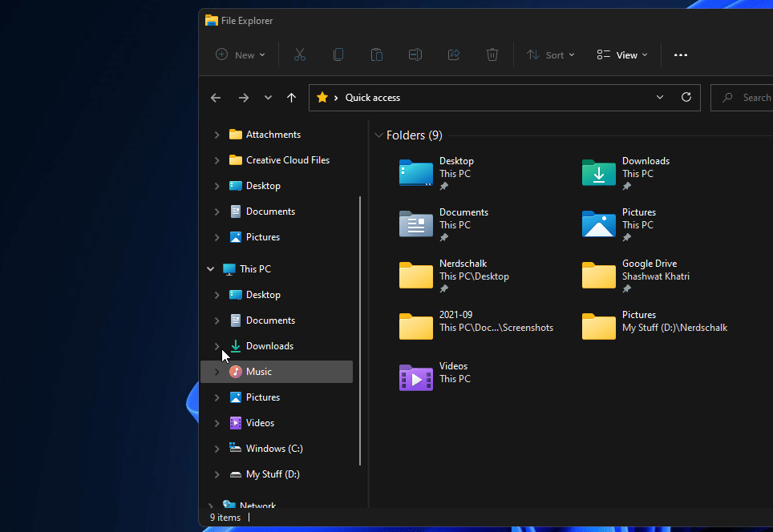Collapse the This PC tree section

click(210, 268)
